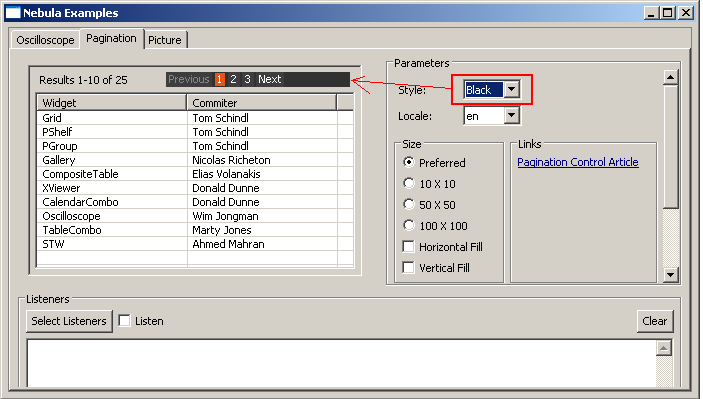
Task: Open the Picture tab
Action: point(165,40)
